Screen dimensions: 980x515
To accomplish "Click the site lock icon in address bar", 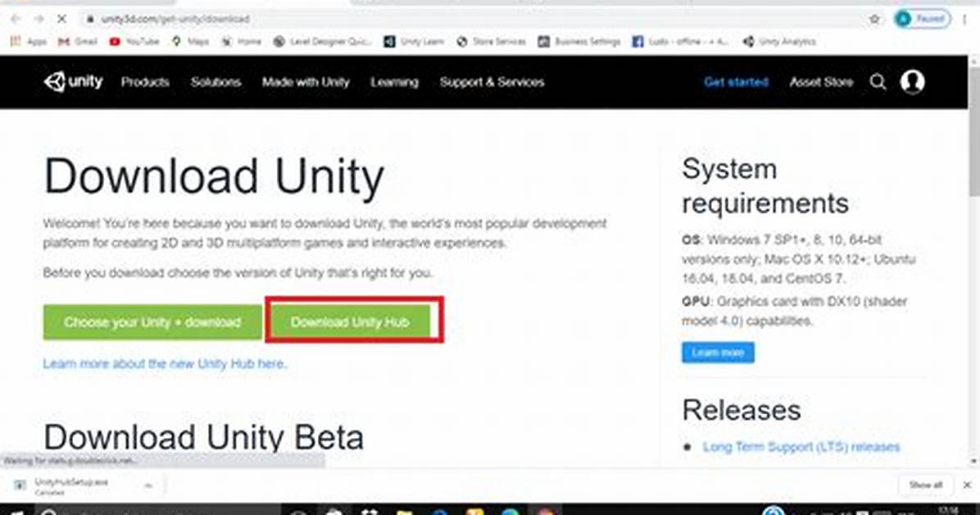I will tap(90, 20).
